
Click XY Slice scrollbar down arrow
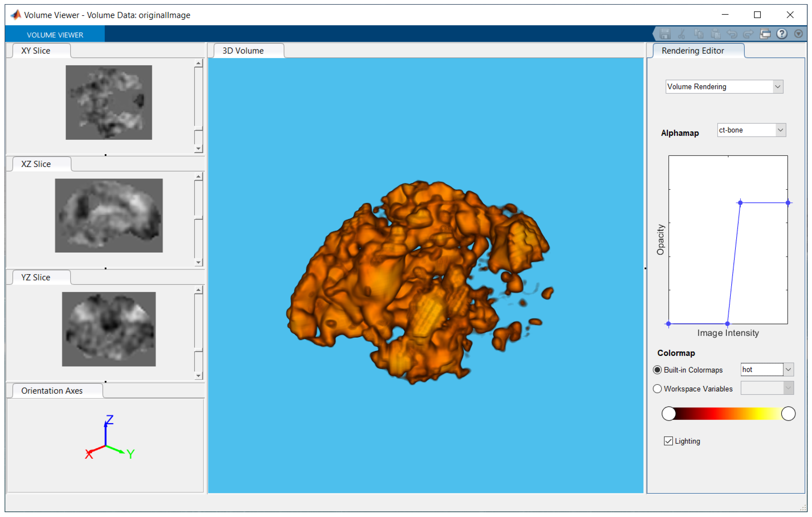coord(198,149)
